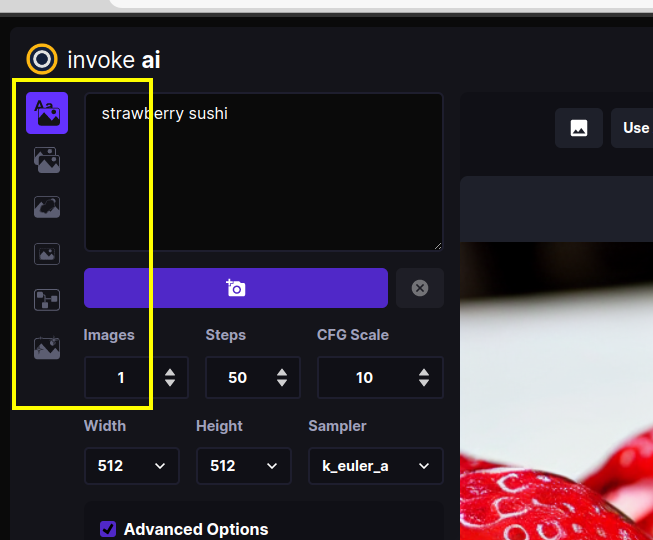Switch to the Inpainting tab icon
This screenshot has height=540, width=653.
coord(47,207)
